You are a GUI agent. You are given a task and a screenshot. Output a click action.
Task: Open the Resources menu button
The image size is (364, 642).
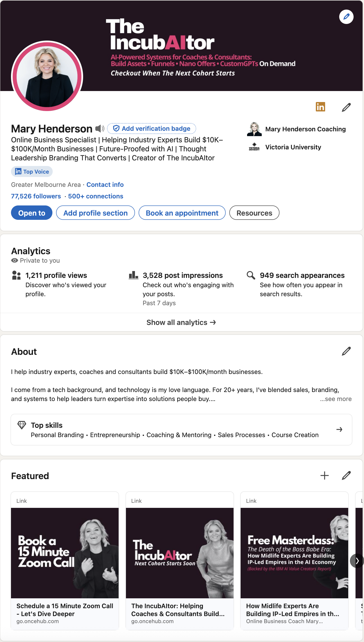click(254, 213)
